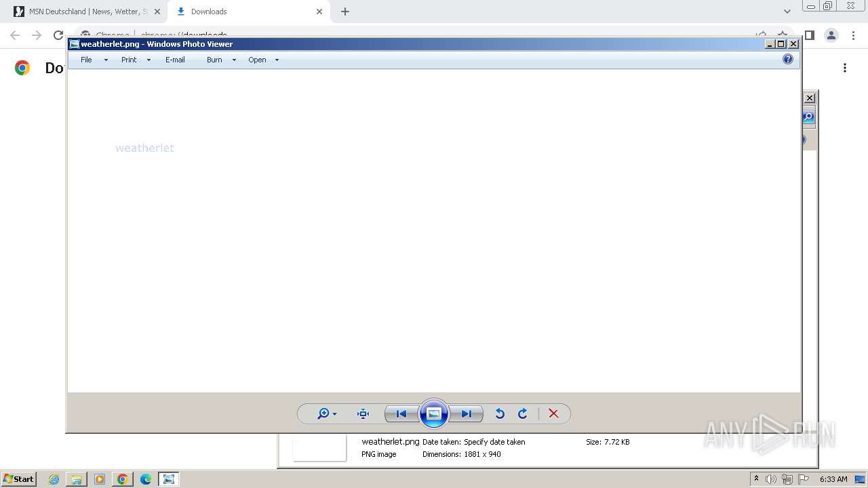Click the Actual Size fit button
Image resolution: width=868 pixels, height=488 pixels.
[x=363, y=413]
